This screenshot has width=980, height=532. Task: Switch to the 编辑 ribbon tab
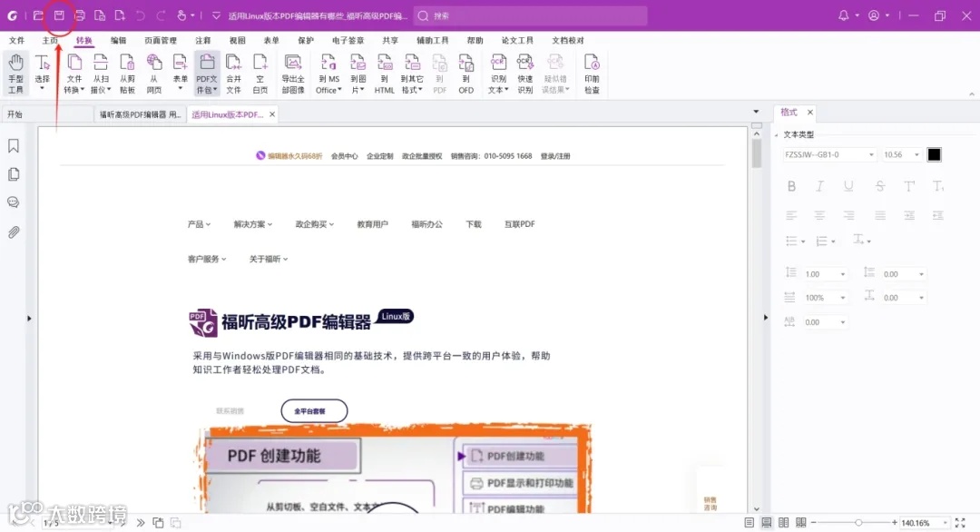118,40
